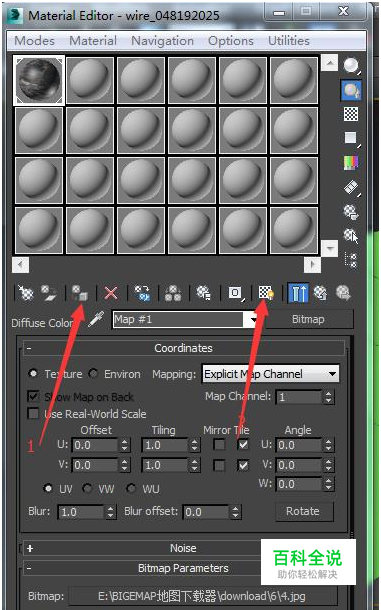Enable the U Mirror checkbox
Screen dimensions: 381x610
click(219, 444)
